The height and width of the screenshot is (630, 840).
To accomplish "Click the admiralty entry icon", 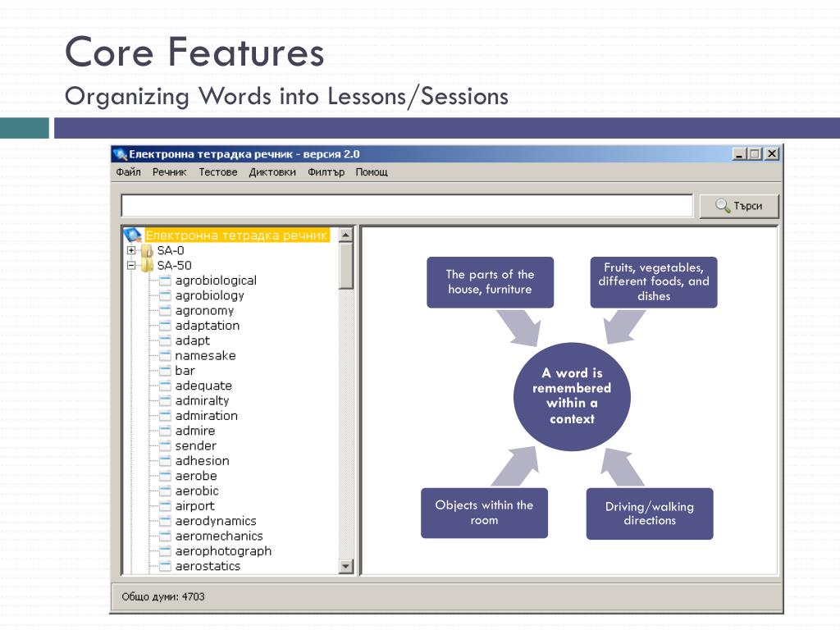I will coord(166,400).
